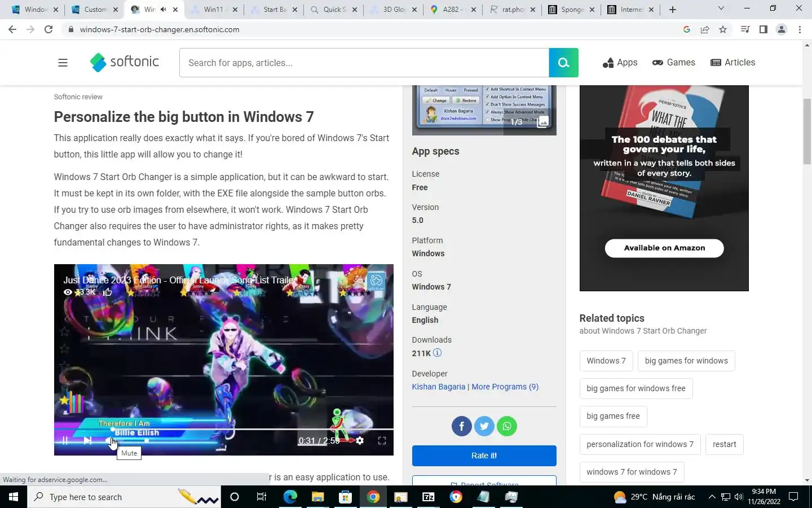Open the app screenshot gallery thumbnail
Screen dimensions: 812x508
[x=484, y=110]
